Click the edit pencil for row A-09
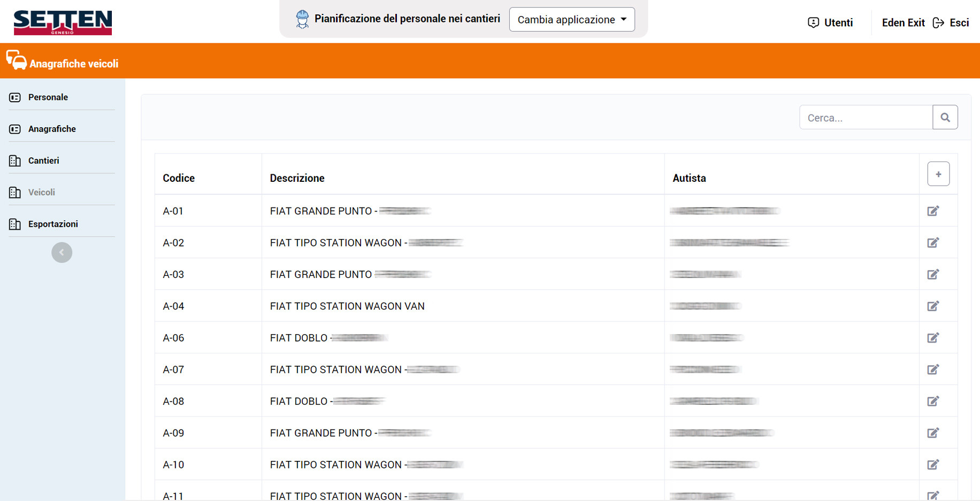This screenshot has width=980, height=501. pos(933,433)
